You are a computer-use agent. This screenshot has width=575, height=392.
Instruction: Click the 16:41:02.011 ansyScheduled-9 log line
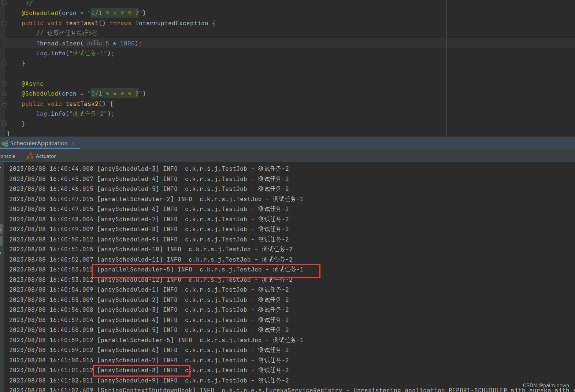[149, 380]
